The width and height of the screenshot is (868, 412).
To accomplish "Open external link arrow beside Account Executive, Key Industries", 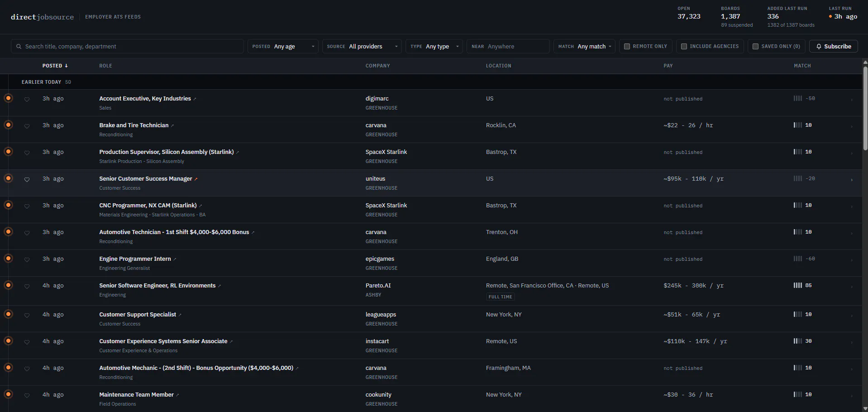I will pos(195,99).
